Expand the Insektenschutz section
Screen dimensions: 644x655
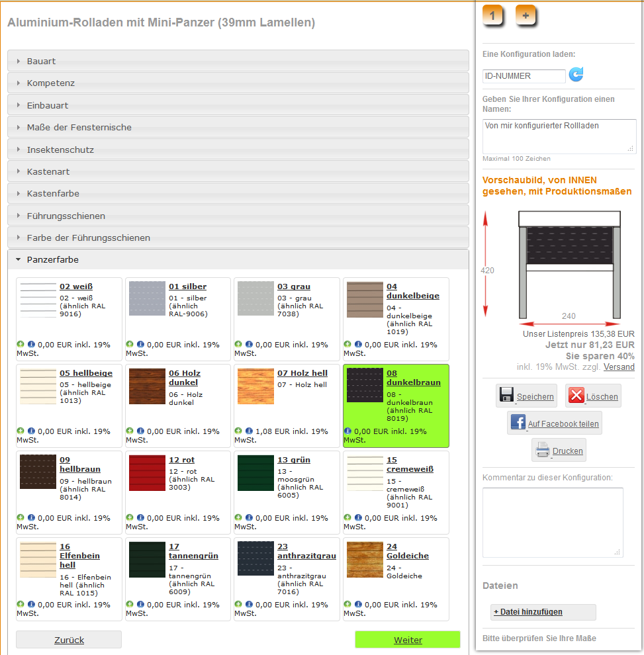[x=238, y=150]
